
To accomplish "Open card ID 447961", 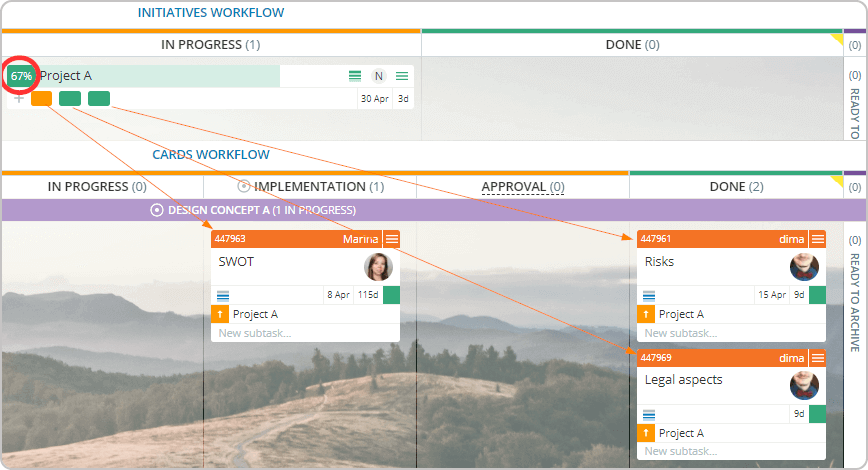I will coord(655,239).
